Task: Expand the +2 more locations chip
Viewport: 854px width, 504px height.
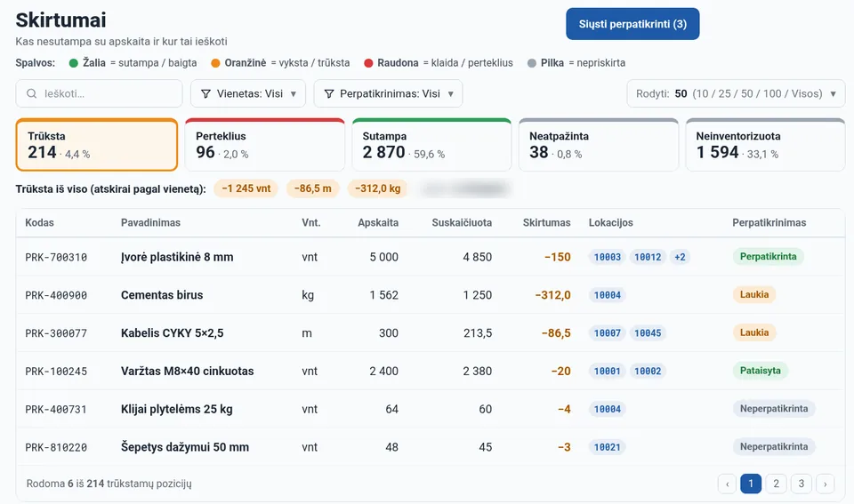Action: tap(680, 257)
